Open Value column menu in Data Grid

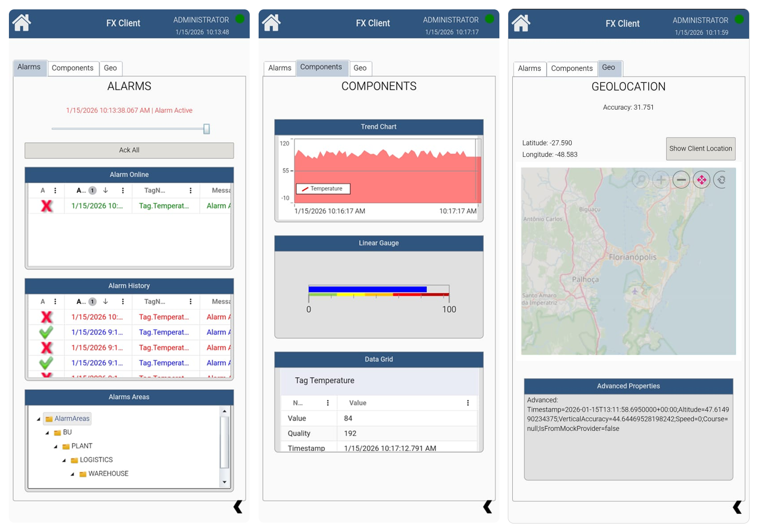pos(468,403)
